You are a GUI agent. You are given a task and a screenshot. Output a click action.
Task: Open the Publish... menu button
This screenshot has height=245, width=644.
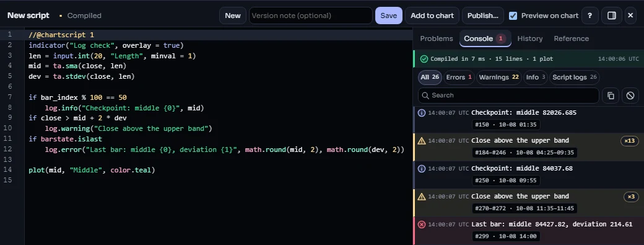point(482,16)
